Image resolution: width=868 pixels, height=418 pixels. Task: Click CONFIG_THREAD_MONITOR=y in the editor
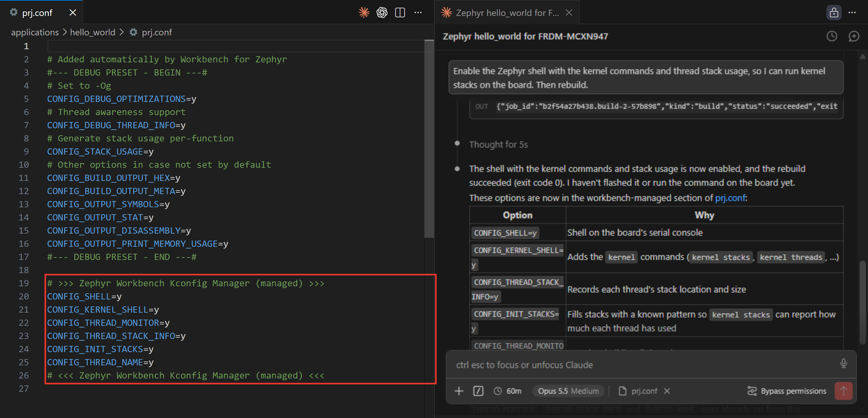click(x=108, y=323)
